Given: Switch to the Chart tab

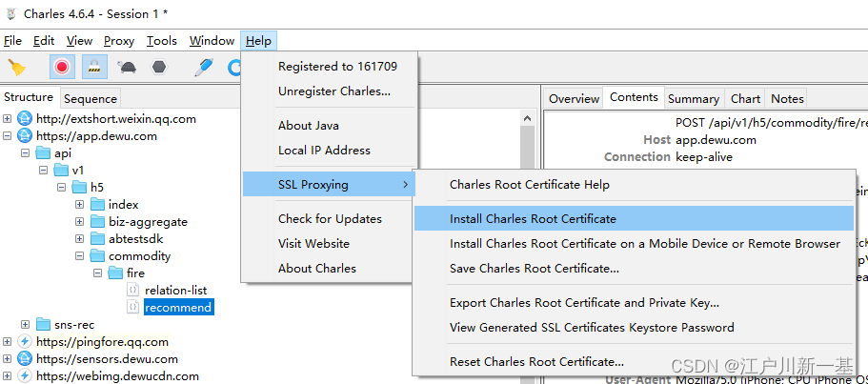Looking at the screenshot, I should [x=745, y=99].
